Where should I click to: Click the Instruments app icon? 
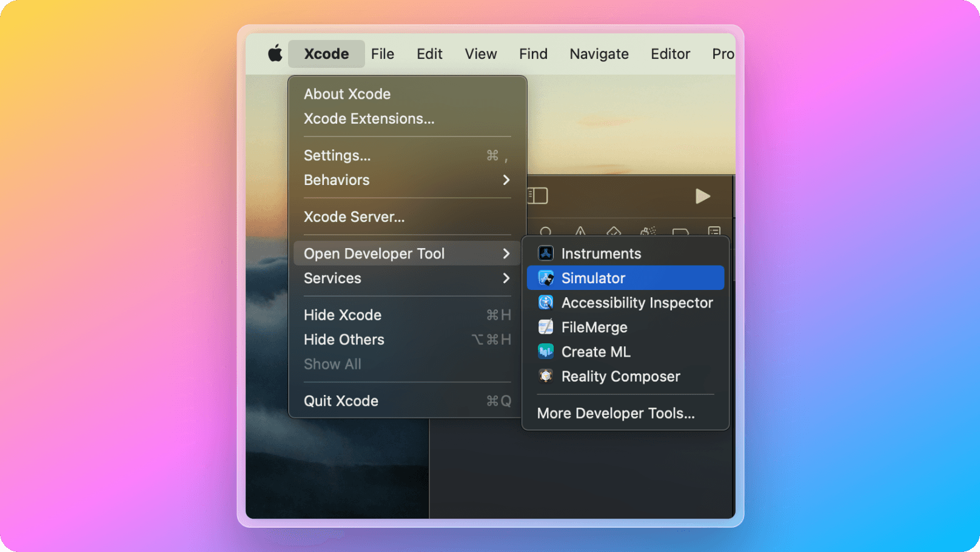pos(546,253)
